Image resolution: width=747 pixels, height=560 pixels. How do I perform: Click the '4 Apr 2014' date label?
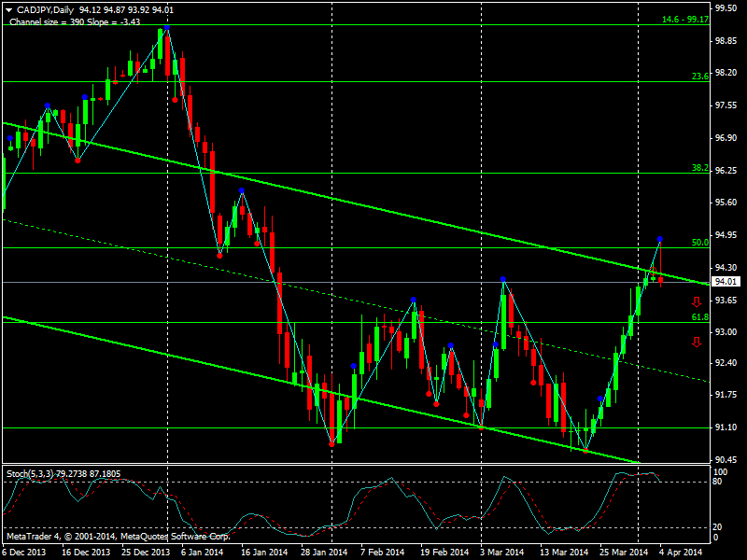click(x=682, y=552)
